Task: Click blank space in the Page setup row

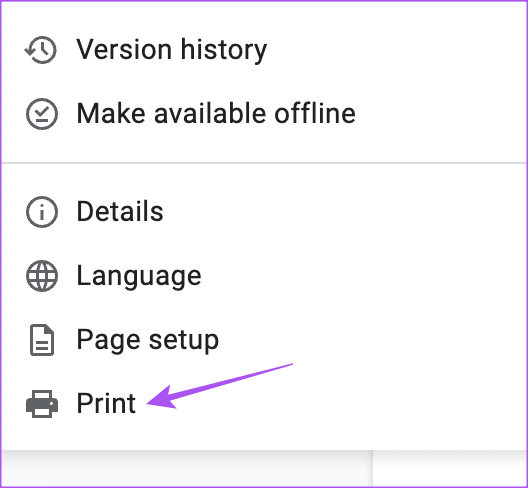Action: tap(373, 340)
